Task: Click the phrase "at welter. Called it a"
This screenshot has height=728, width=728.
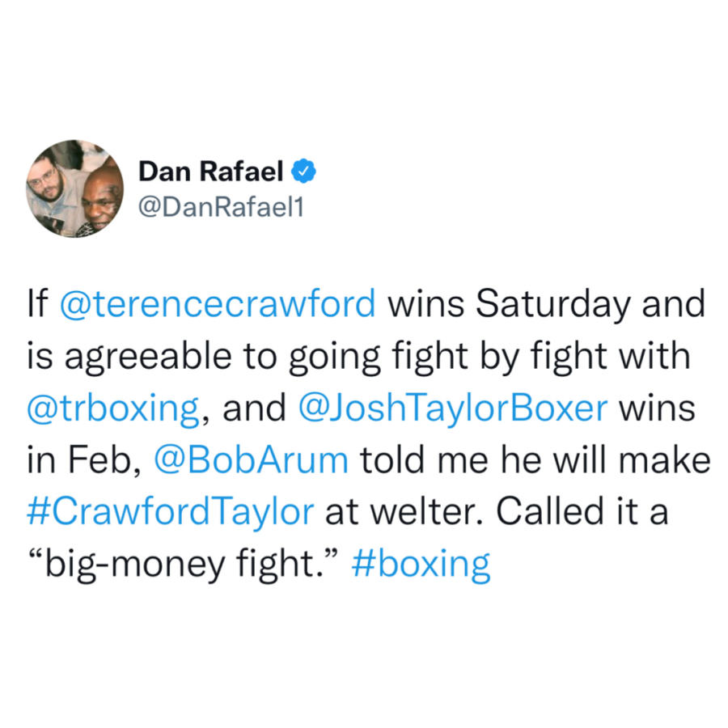Action: click(x=497, y=513)
